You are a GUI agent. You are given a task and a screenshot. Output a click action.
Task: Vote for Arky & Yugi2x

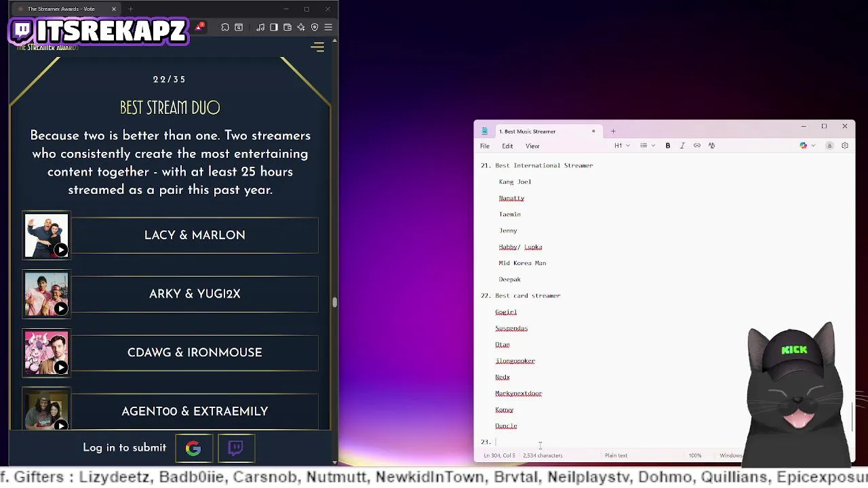click(195, 294)
